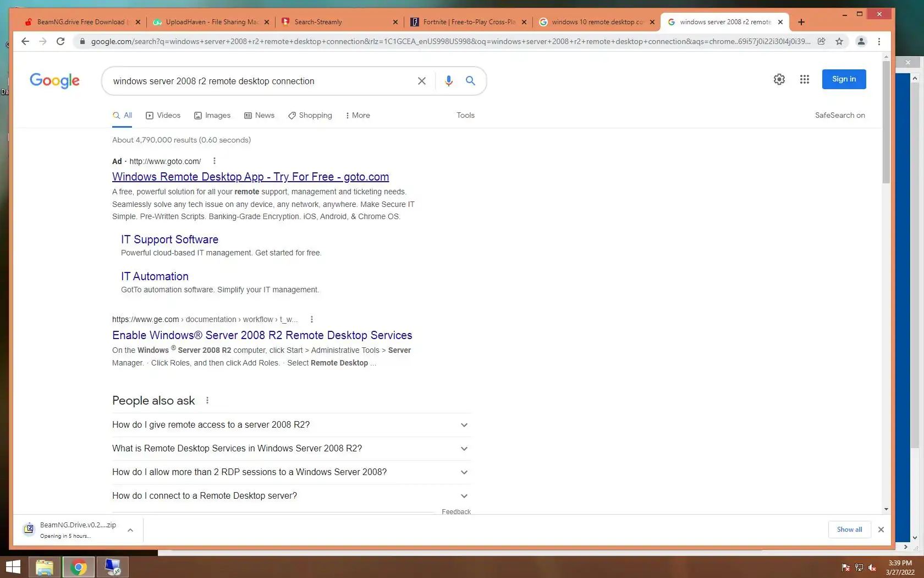
Task: Open the Google apps grid
Action: point(805,79)
